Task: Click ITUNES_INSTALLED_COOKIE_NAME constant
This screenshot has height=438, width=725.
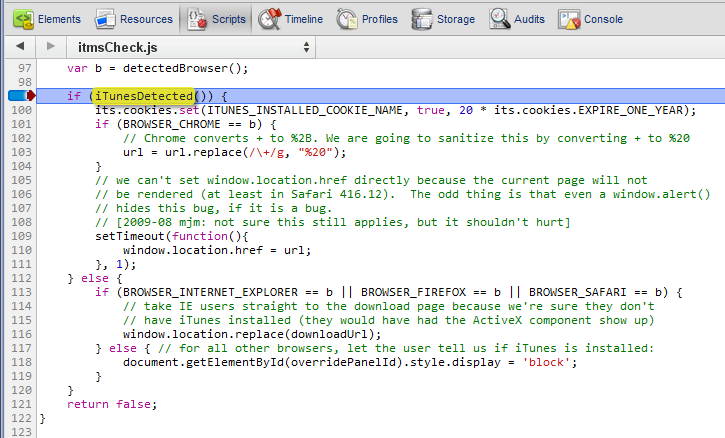Action: [305, 111]
